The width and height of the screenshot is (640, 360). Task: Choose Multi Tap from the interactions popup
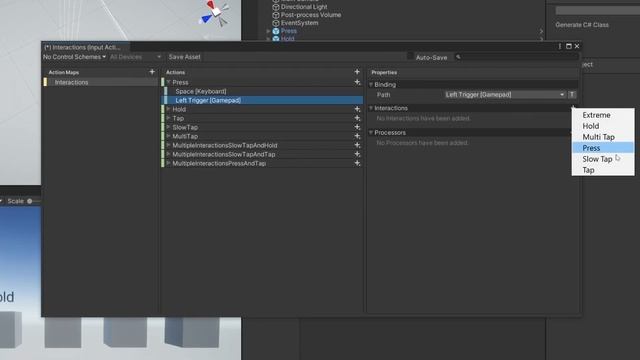coord(603,137)
